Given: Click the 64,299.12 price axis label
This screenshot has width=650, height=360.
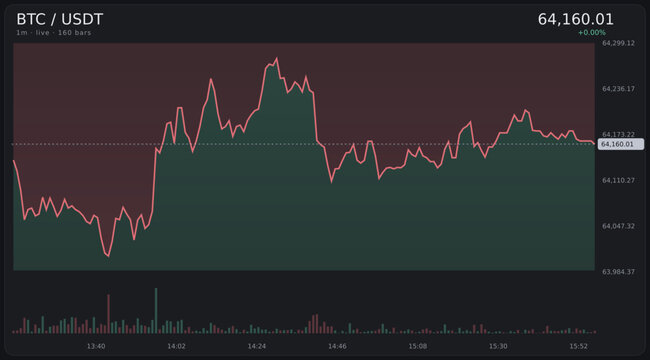Looking at the screenshot, I should [x=618, y=43].
